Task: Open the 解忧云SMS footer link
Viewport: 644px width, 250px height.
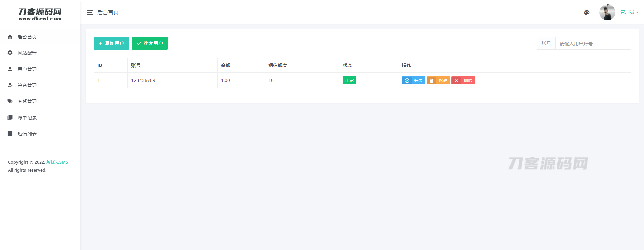Action: 57,162
